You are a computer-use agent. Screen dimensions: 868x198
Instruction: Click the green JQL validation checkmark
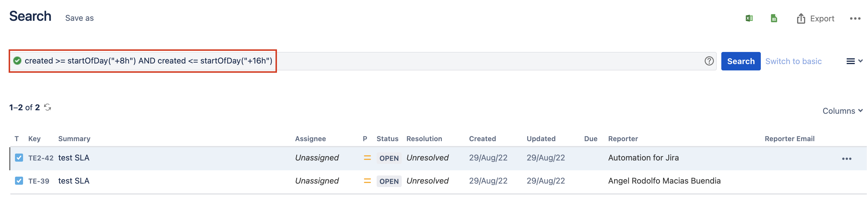tap(17, 61)
